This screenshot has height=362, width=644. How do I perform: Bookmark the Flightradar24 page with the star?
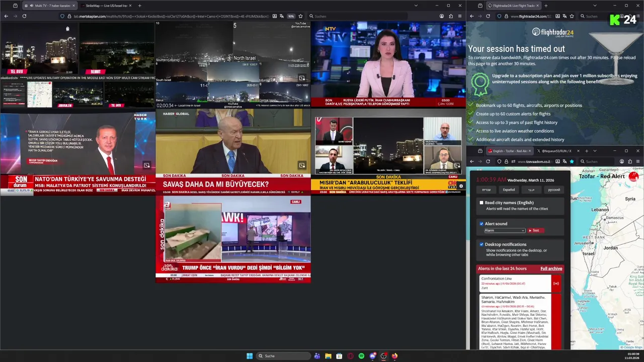tap(572, 16)
